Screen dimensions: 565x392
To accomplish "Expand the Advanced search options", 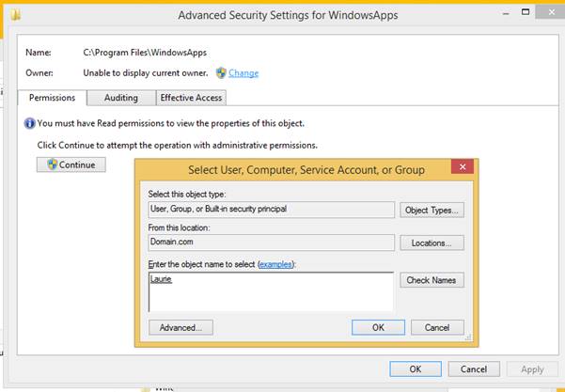I will (x=180, y=327).
